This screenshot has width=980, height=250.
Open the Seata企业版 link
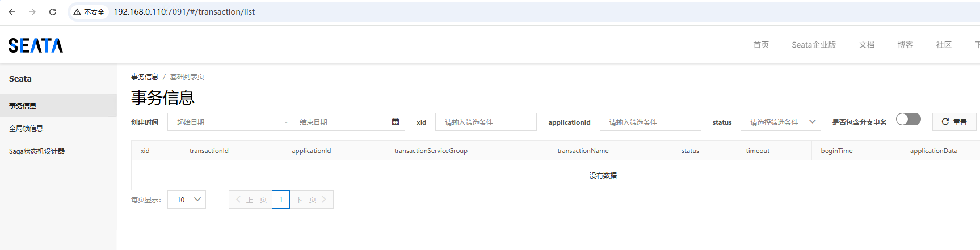(814, 45)
